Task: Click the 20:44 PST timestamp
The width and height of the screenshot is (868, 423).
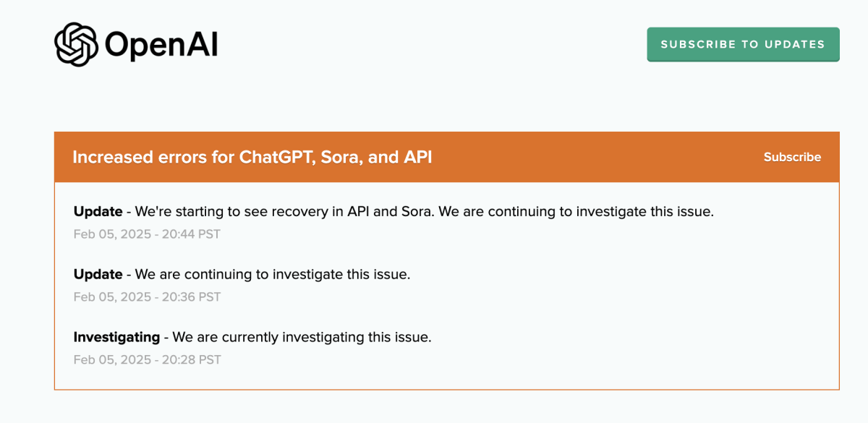Action: 147,234
